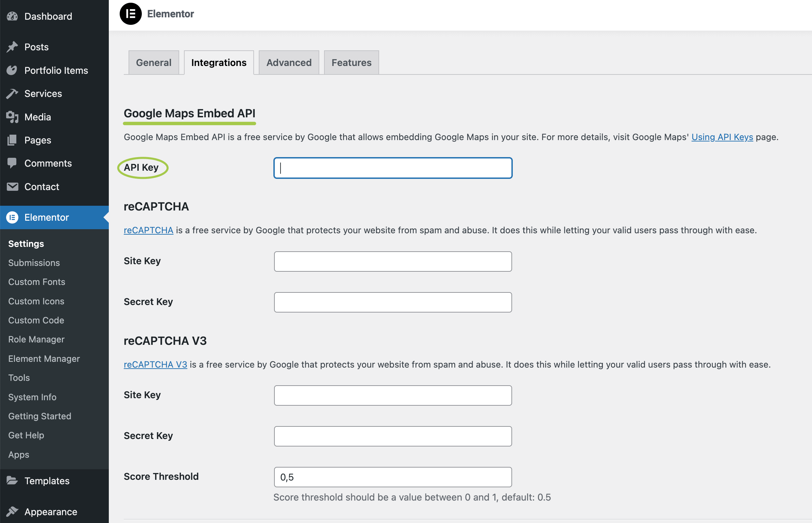Switch to the General tab
Viewport: 812px width, 523px height.
154,63
